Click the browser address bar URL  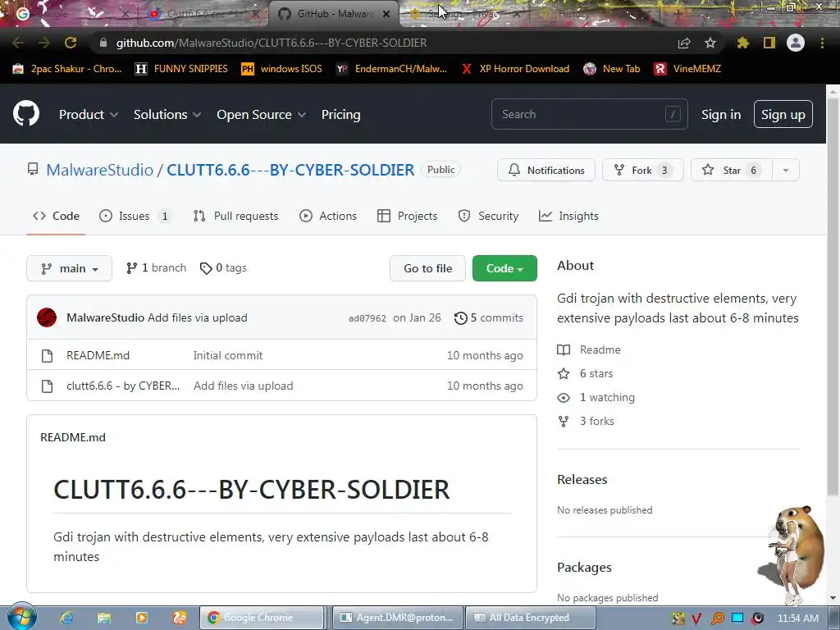click(271, 43)
